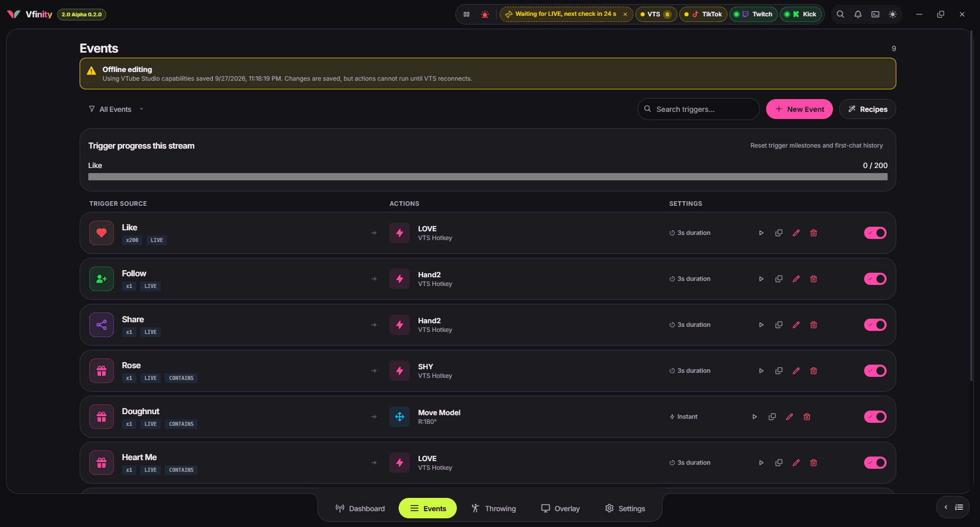Delete the Follow event
Viewport: 980px width, 527px height.
tap(814, 279)
